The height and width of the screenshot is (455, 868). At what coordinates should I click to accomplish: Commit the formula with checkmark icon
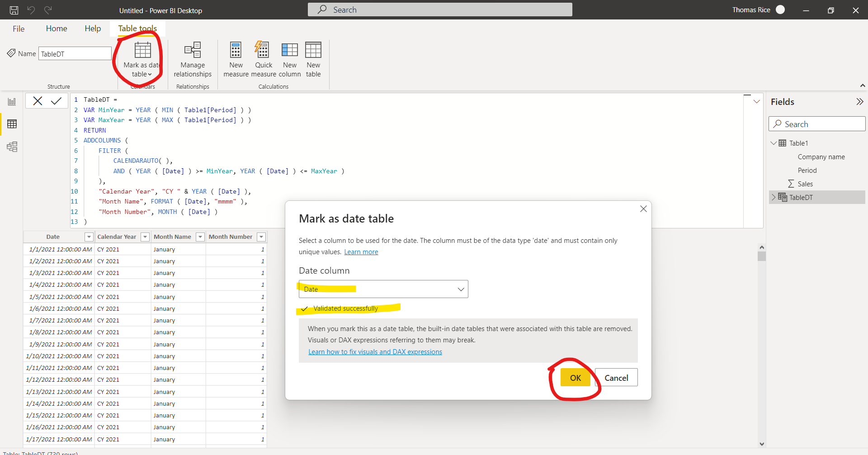(x=56, y=101)
